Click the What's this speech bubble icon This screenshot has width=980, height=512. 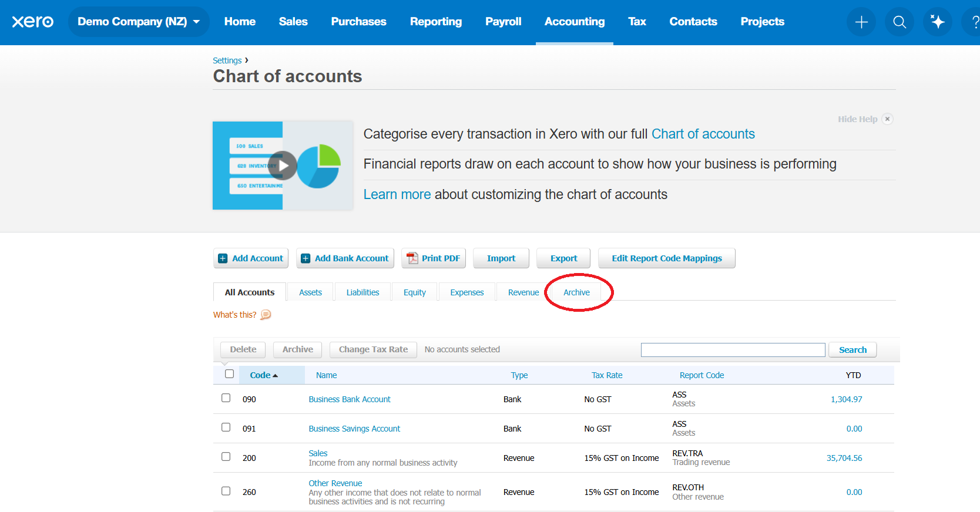point(266,315)
